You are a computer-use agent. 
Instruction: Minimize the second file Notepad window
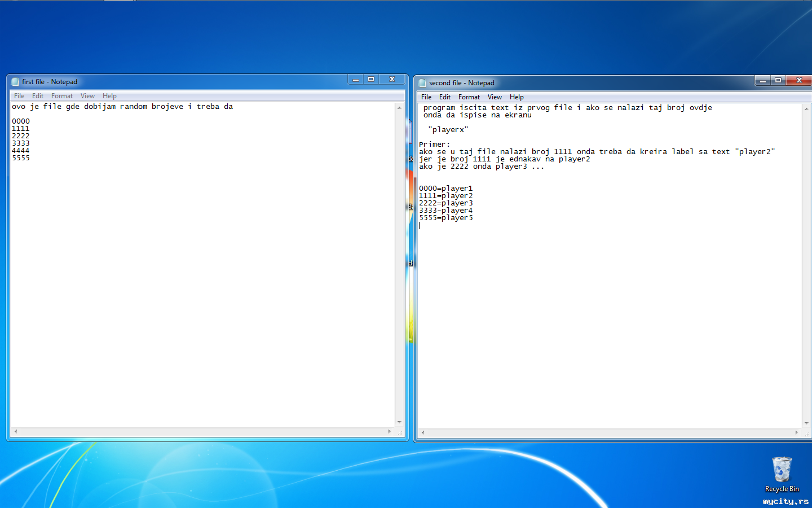(763, 81)
